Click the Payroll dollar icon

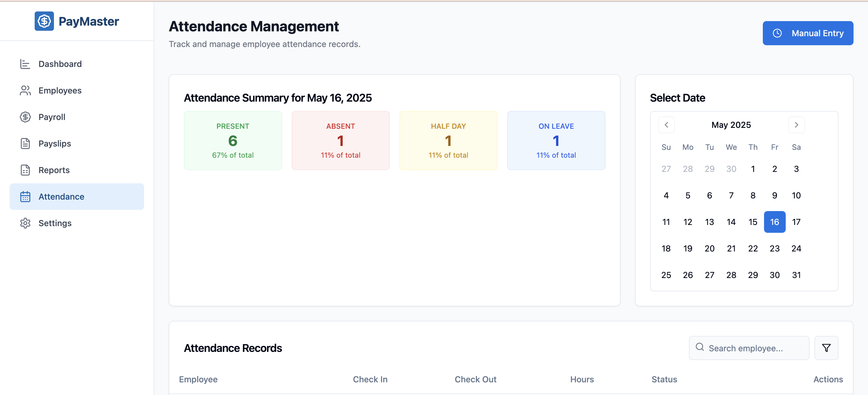click(x=25, y=117)
